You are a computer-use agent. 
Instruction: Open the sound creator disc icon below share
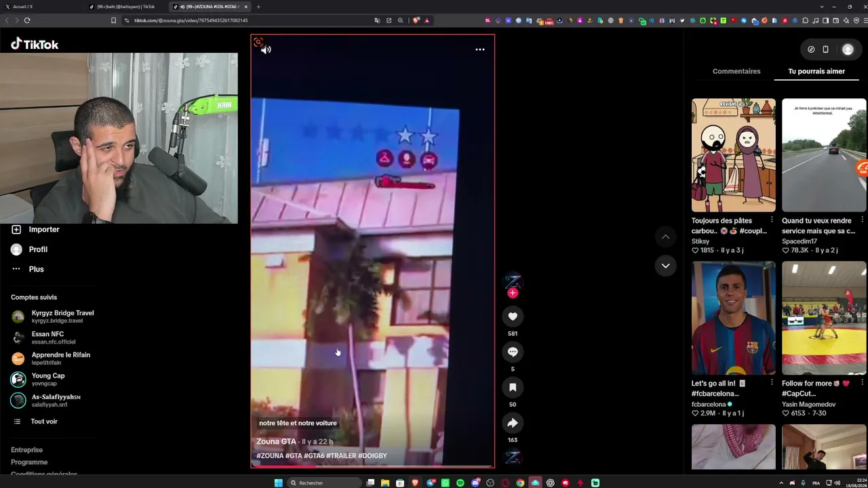click(513, 457)
